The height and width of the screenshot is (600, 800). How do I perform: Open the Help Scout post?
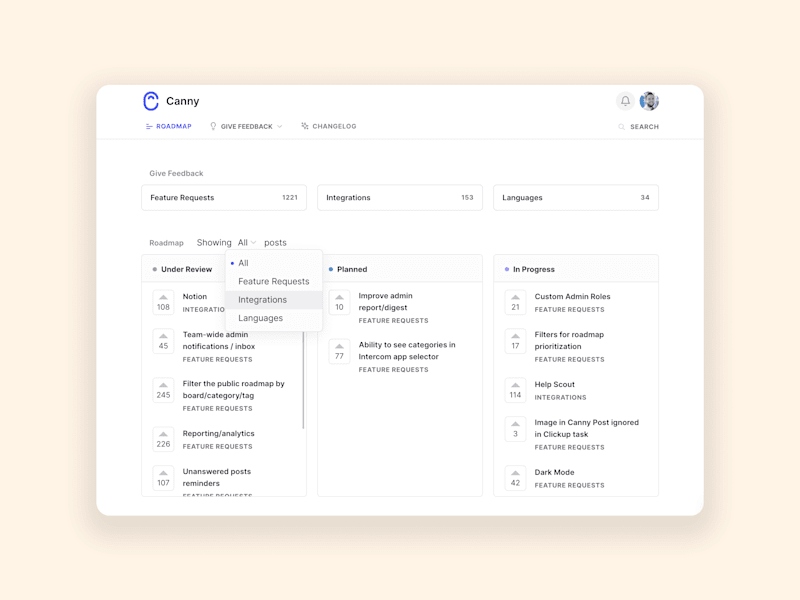pyautogui.click(x=555, y=384)
